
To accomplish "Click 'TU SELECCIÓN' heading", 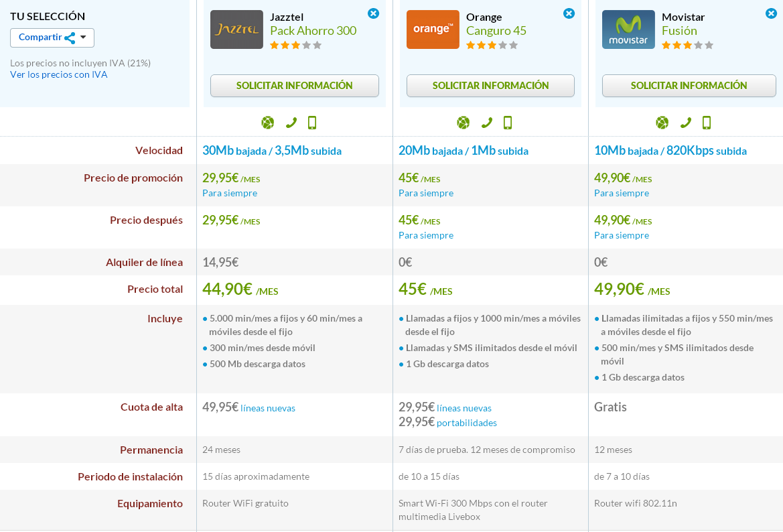I will [48, 17].
